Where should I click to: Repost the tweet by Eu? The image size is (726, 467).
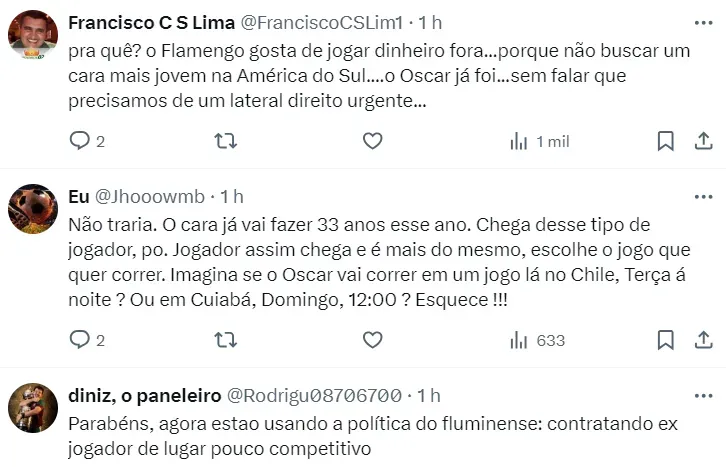tap(226, 340)
